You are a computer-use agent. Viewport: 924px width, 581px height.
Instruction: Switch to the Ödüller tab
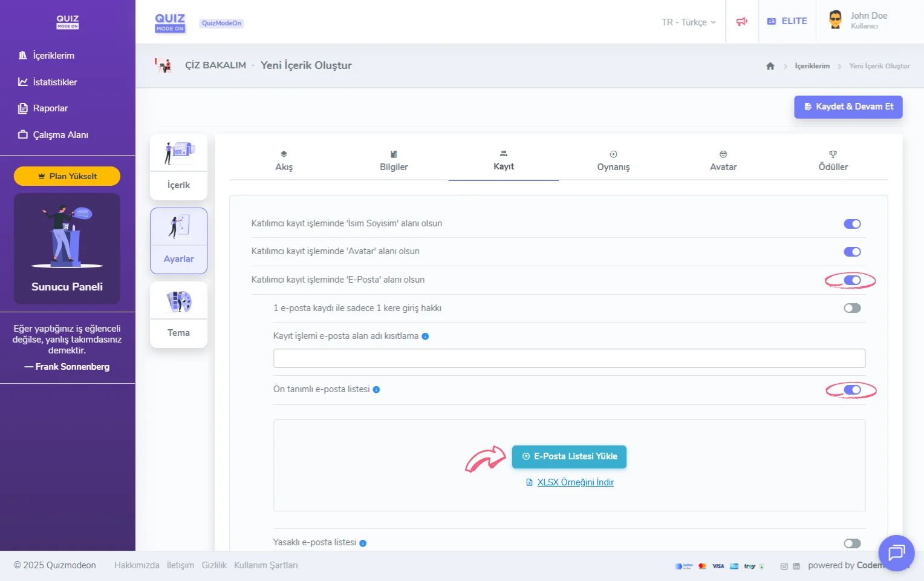point(833,161)
